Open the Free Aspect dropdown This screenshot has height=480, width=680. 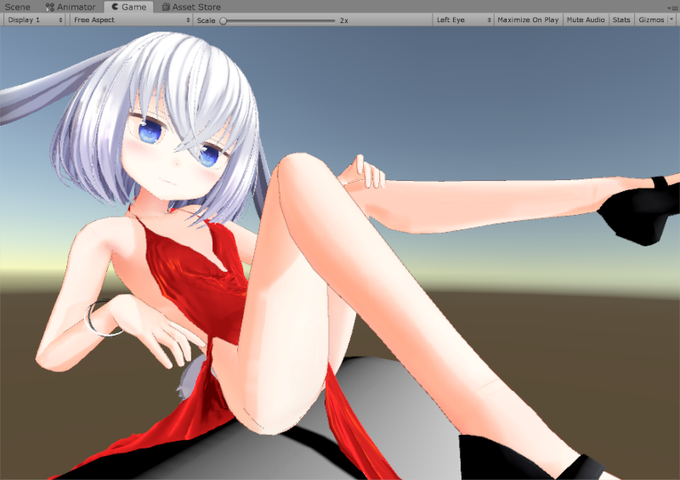point(131,20)
